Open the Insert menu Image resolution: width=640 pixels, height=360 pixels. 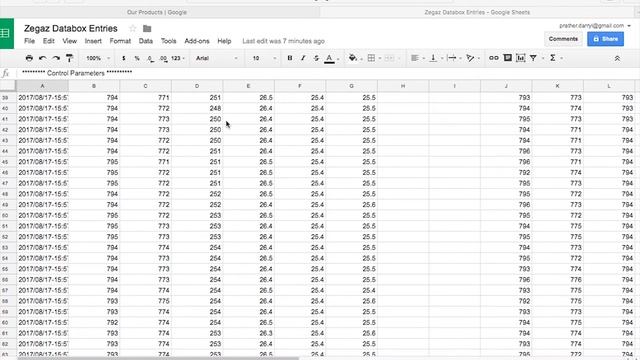93,41
